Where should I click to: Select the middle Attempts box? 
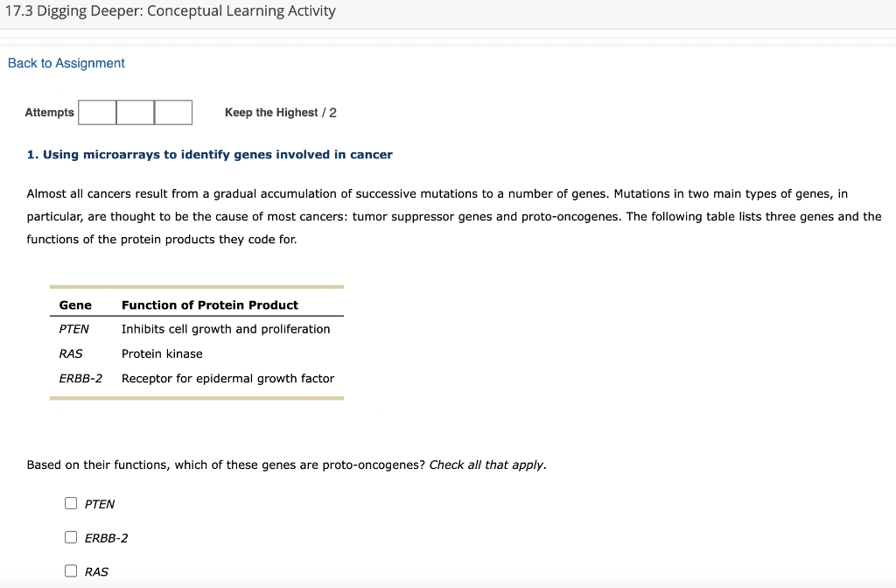pyautogui.click(x=136, y=113)
